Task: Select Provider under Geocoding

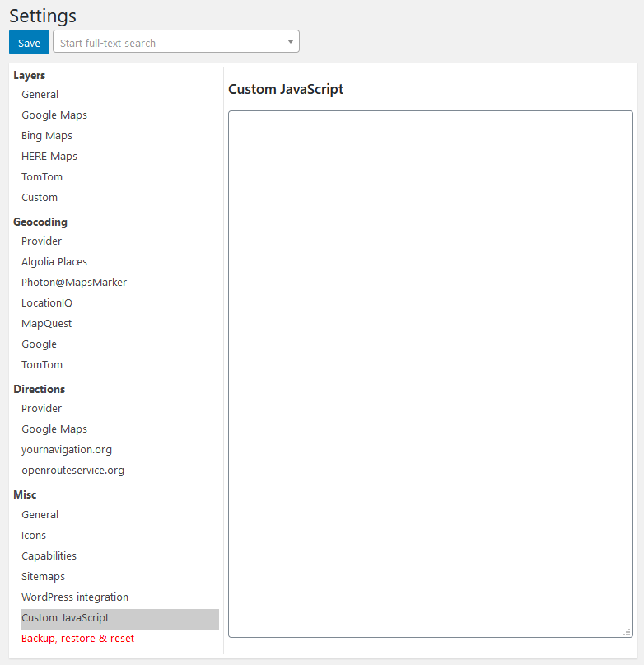Action: (42, 241)
